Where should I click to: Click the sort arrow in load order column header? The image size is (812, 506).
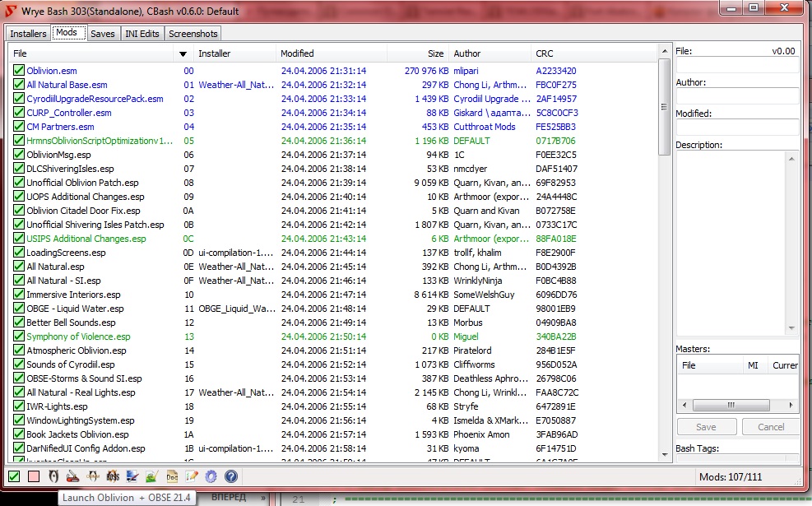pyautogui.click(x=183, y=53)
